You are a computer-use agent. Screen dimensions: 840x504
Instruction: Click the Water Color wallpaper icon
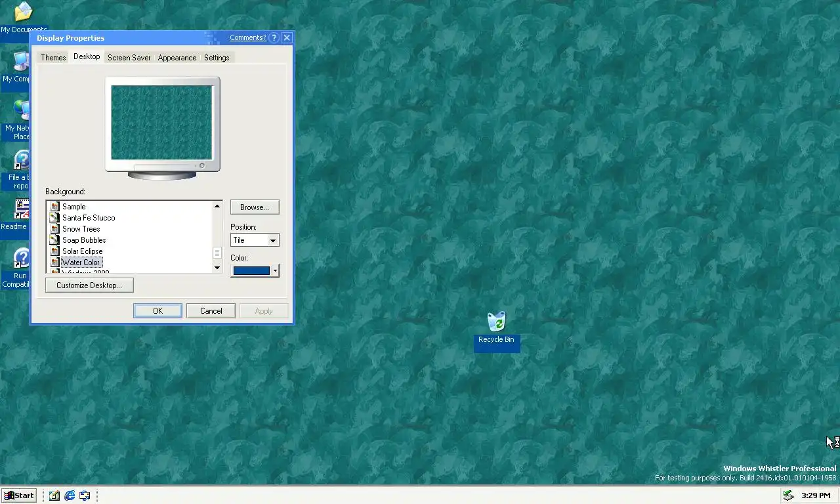(55, 262)
